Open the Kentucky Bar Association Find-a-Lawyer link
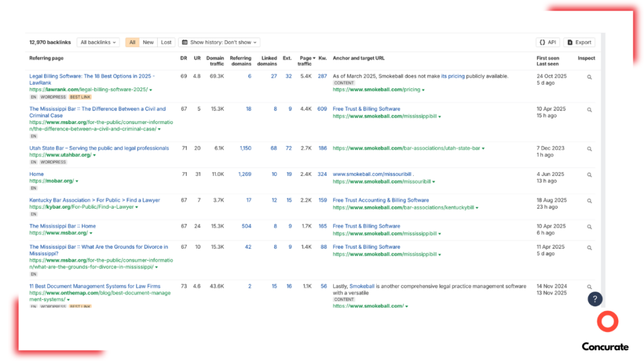The height and width of the screenshot is (362, 644). pyautogui.click(x=94, y=200)
